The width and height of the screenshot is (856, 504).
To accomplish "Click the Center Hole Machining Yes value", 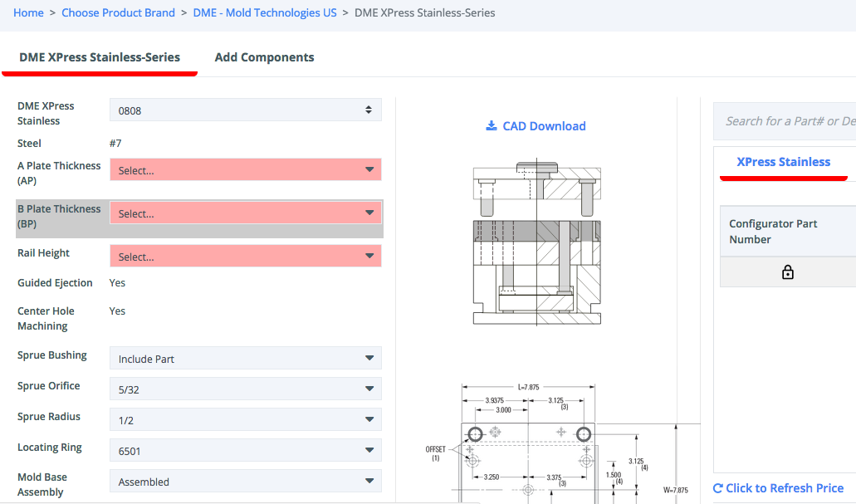I will coord(117,311).
